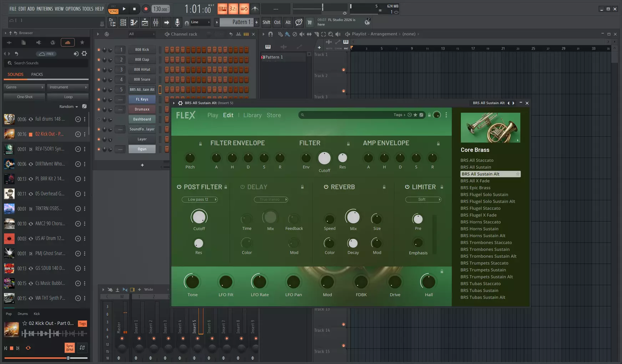Turn off the REVERB power toggle
Viewport: 622px width, 364px height.
click(326, 187)
